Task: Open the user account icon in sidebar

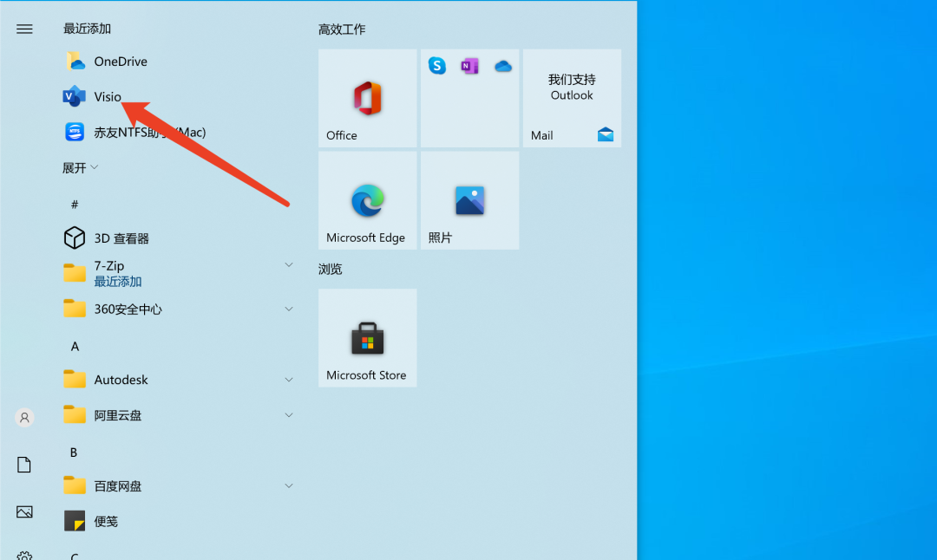Action: 24,418
